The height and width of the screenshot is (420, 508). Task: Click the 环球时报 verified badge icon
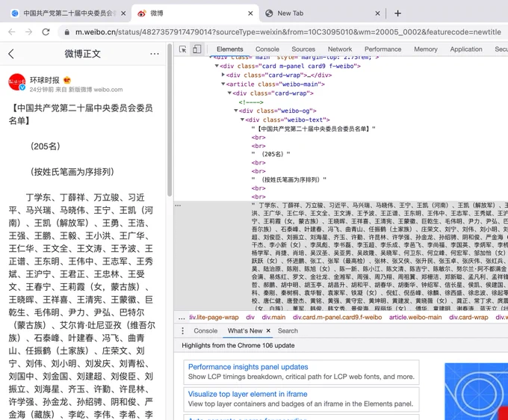22,87
